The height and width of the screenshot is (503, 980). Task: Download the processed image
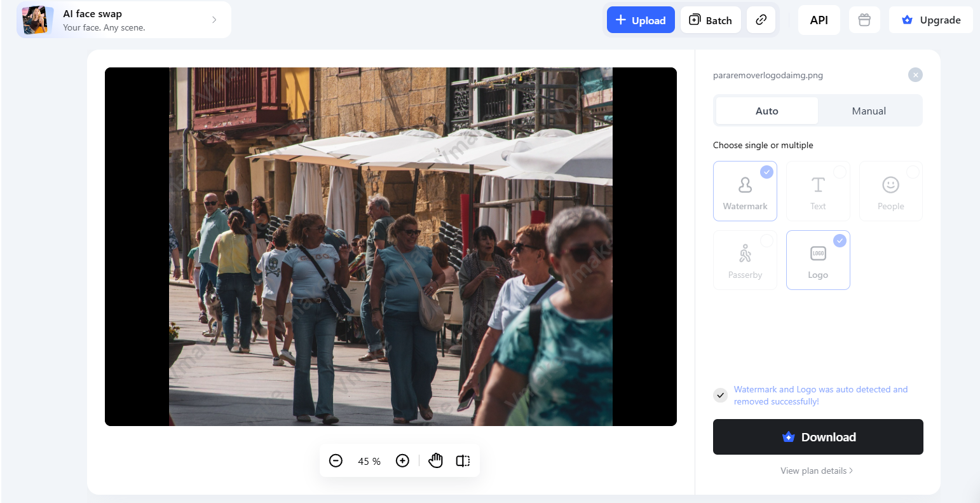[818, 437]
